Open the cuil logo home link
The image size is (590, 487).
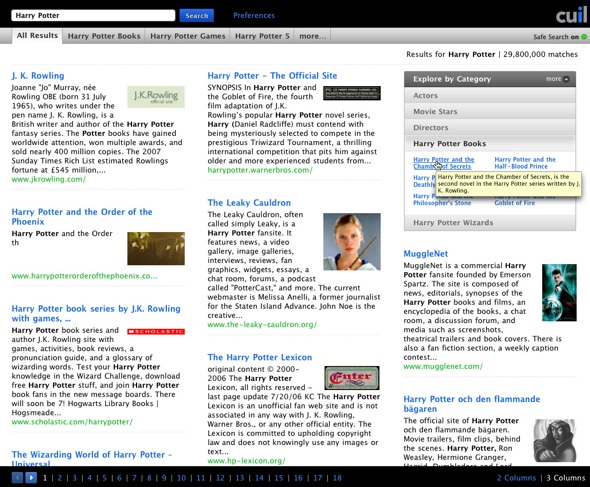tap(571, 14)
